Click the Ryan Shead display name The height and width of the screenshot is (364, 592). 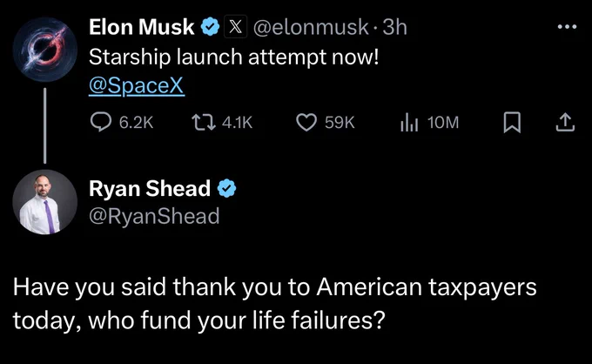(x=150, y=188)
